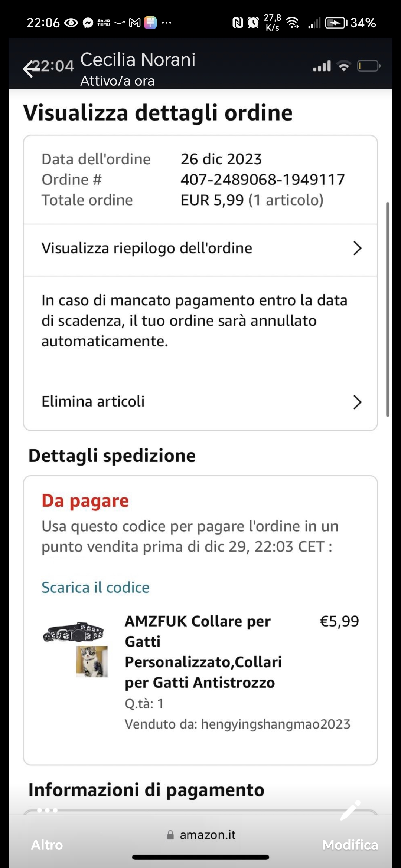401x868 pixels.
Task: Tap the Temu notification icon
Action: click(x=104, y=23)
